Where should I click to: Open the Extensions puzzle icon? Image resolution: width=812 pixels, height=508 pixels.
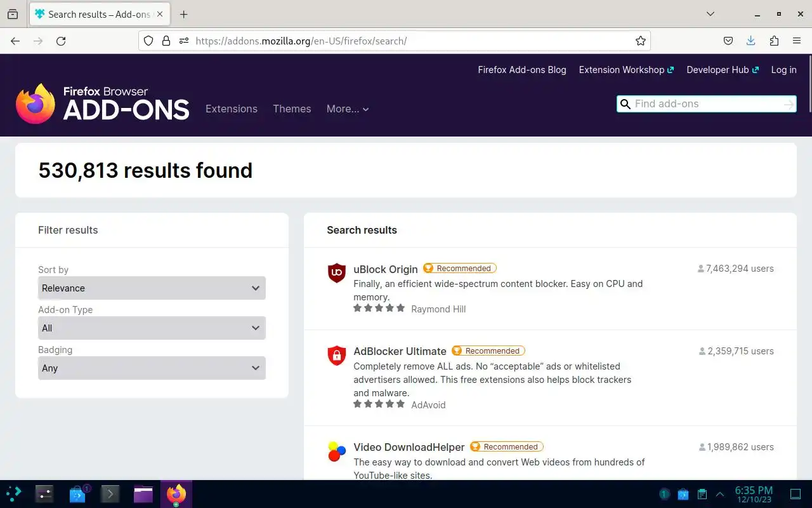click(x=774, y=41)
